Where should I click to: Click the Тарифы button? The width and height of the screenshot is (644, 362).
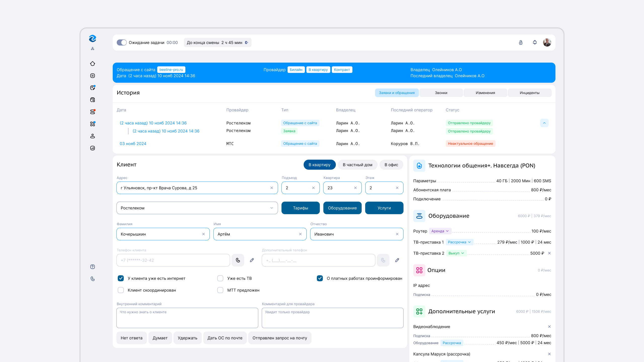(x=300, y=208)
